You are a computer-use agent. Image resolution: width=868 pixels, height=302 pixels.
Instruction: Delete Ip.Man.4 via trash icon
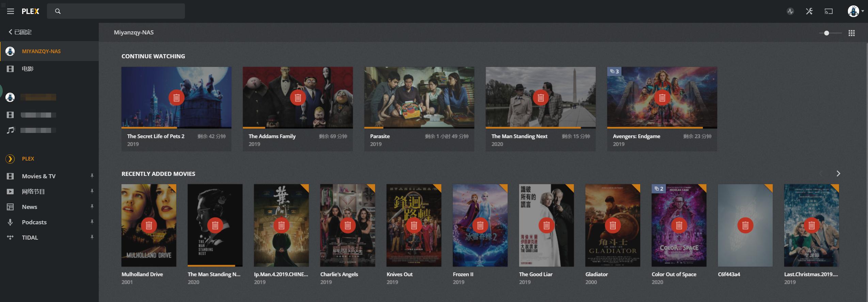pos(281,225)
